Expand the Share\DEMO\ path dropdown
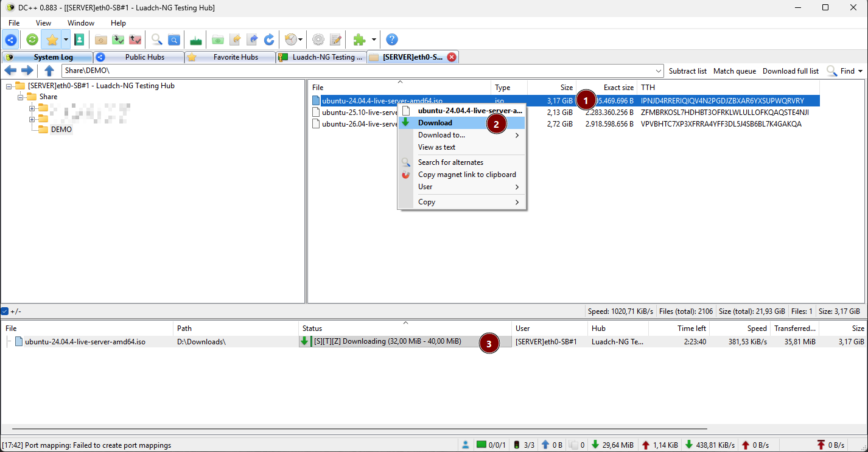868x452 pixels. (659, 71)
